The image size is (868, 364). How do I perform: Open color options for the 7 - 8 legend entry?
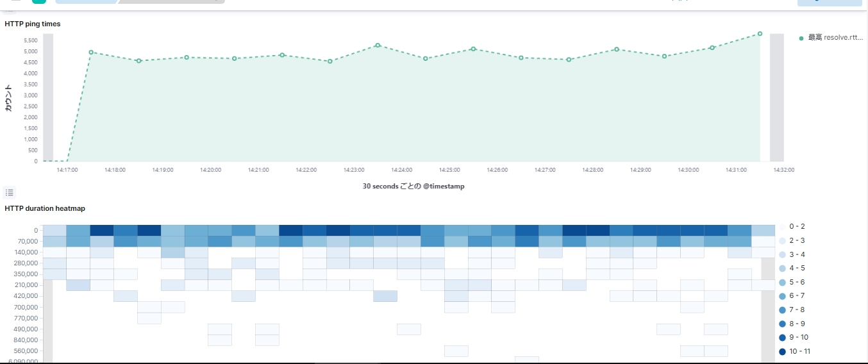coord(782,310)
